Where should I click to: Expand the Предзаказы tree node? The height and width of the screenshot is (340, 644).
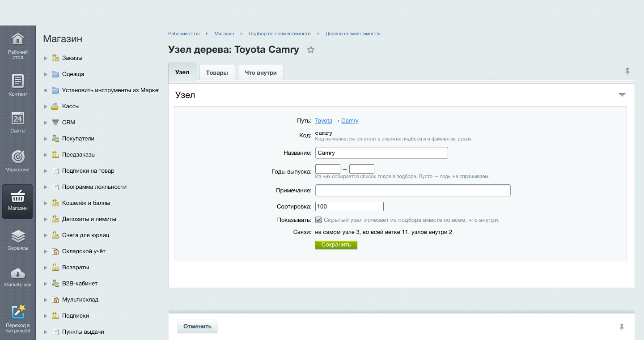(46, 155)
